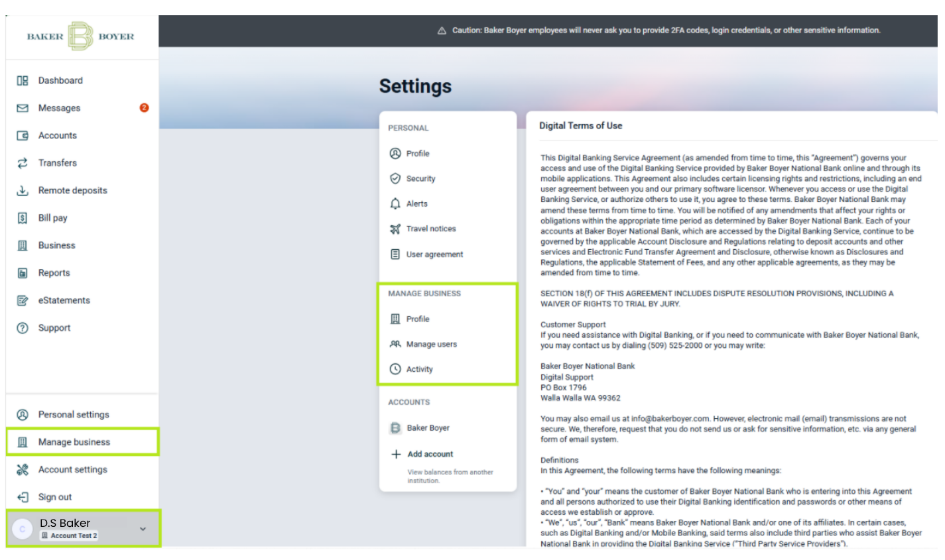Image resolution: width=945 pixels, height=560 pixels.
Task: Click the Personal settings person icon
Action: point(23,415)
